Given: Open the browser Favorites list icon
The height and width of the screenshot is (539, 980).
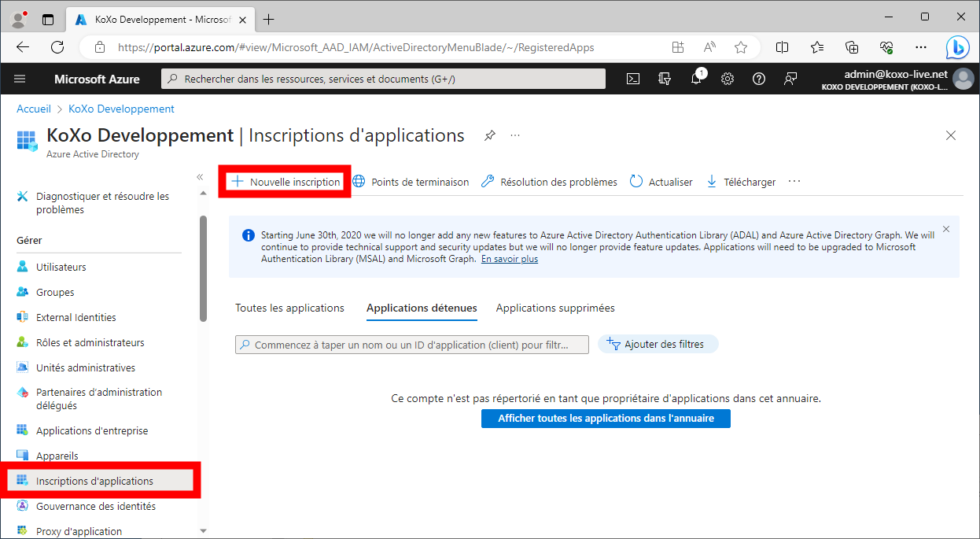Looking at the screenshot, I should point(817,47).
